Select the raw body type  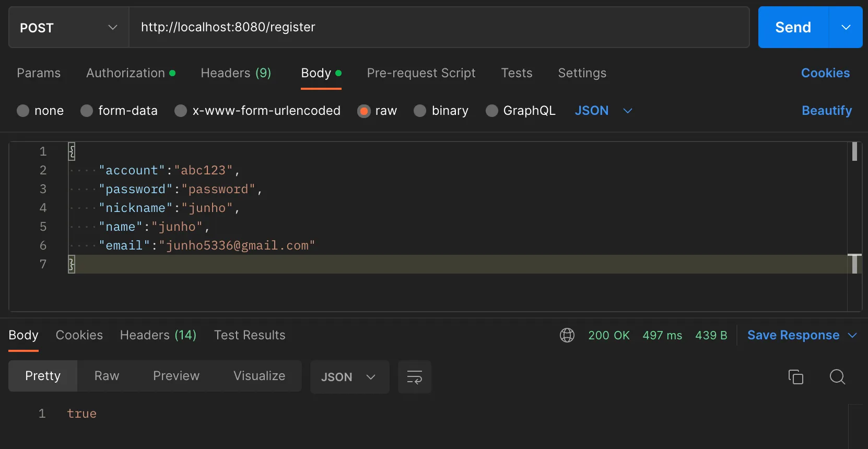point(364,111)
